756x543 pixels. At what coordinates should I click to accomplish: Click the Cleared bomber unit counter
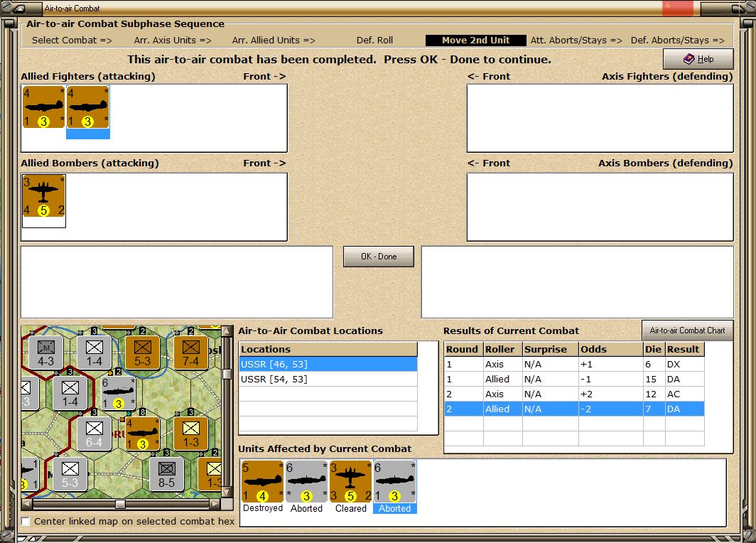tap(350, 482)
